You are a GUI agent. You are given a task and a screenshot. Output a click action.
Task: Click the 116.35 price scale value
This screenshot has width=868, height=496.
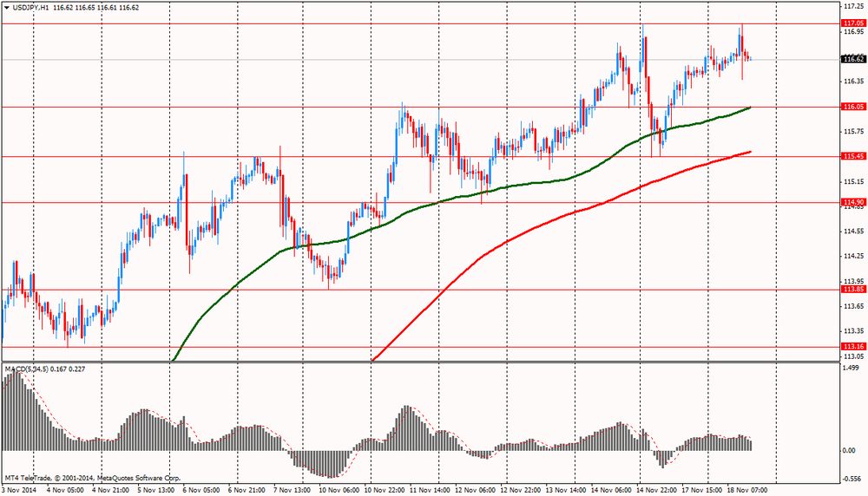[853, 82]
